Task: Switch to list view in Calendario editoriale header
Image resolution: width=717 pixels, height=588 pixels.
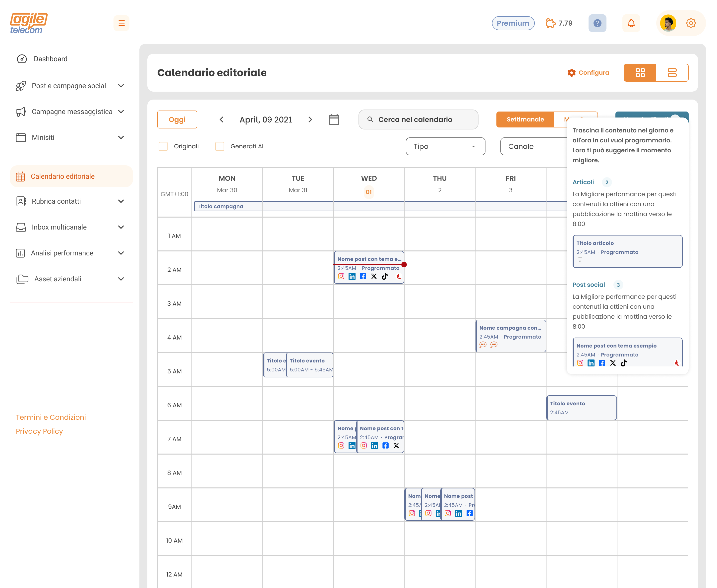Action: point(672,72)
